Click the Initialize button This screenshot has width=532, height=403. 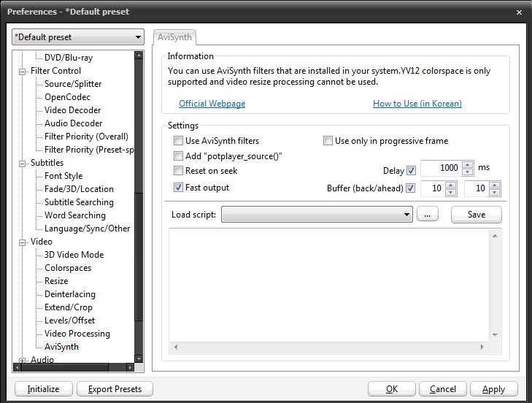tap(44, 388)
